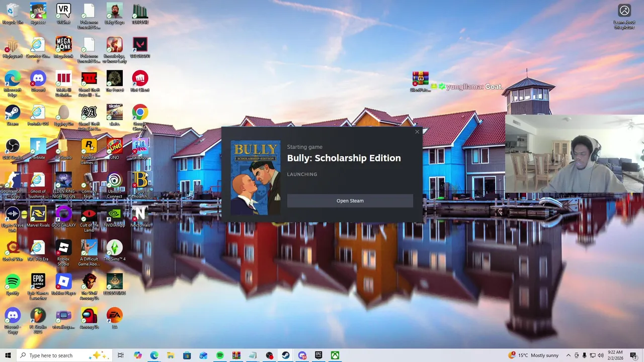The image size is (644, 362).
Task: Open the Fortnite desktop icon
Action: click(x=38, y=148)
